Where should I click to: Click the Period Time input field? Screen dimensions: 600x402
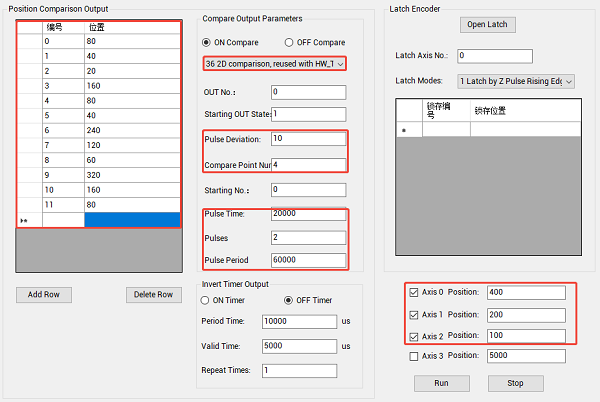coord(298,322)
